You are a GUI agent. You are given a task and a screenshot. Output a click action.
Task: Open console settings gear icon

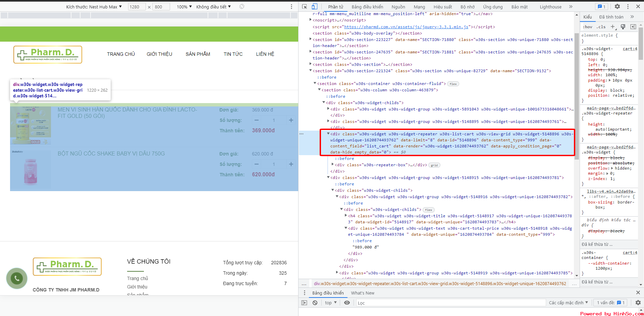coord(638,303)
